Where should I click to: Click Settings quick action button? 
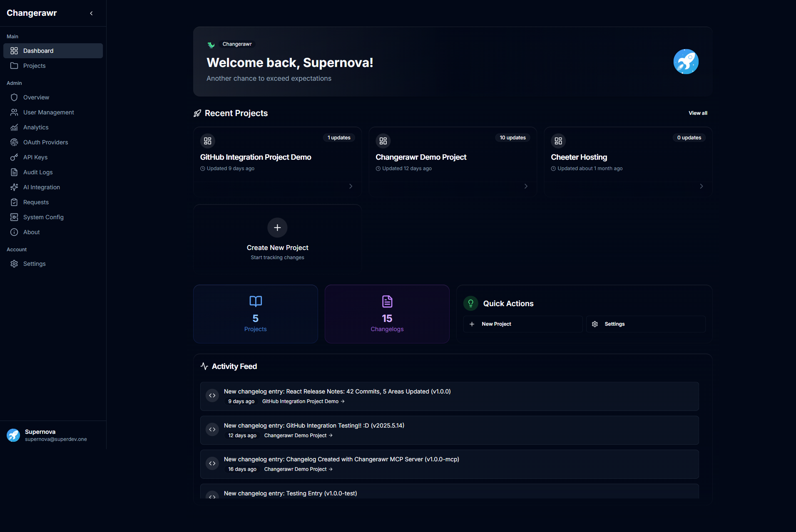(646, 324)
